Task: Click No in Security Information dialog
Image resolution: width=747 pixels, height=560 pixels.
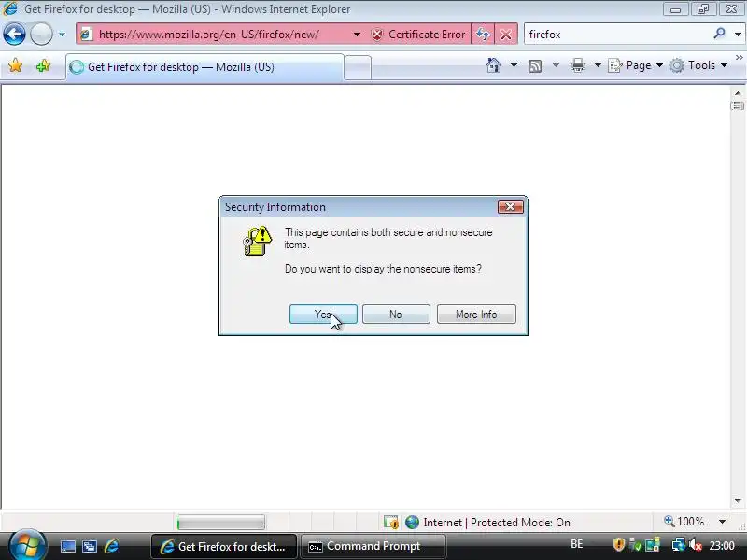Action: coord(396,315)
